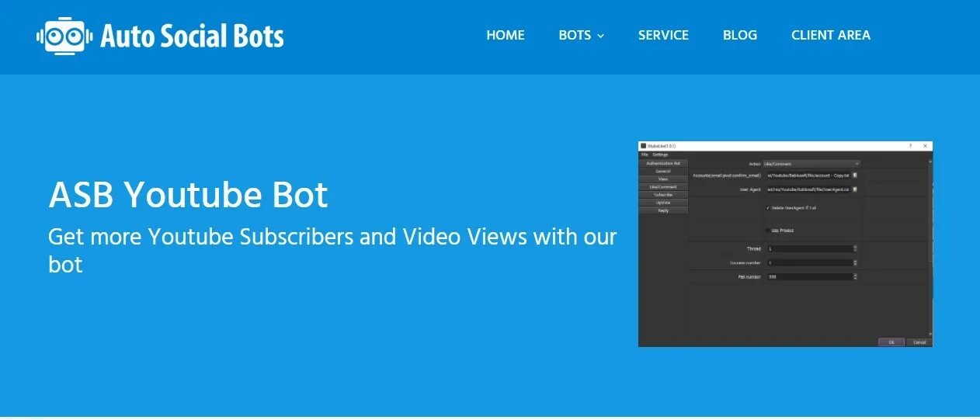Click the Accounts file path field

807,175
